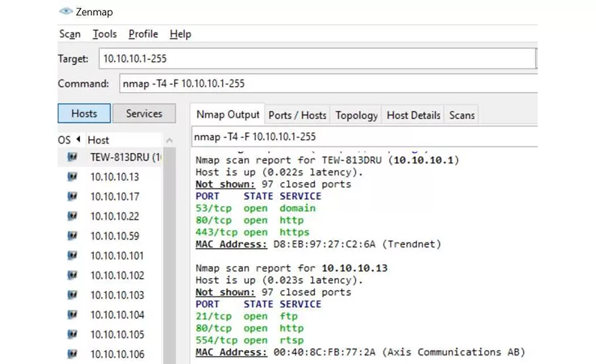Image resolution: width=596 pixels, height=364 pixels.
Task: Select host 10.10.10.103 in list
Action: pos(117,295)
